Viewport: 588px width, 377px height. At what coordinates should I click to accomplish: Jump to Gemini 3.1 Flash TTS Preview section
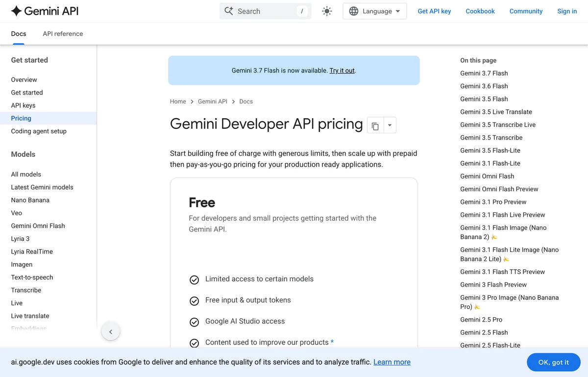[x=503, y=272]
